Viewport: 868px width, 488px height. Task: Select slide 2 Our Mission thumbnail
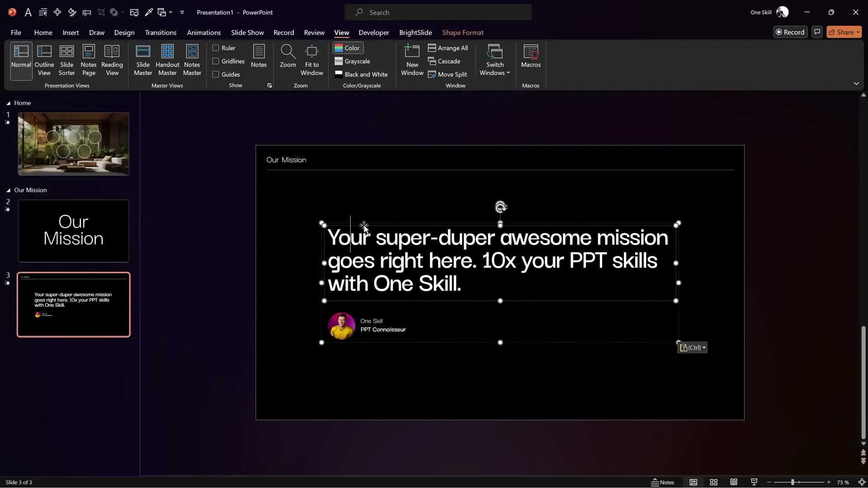coord(73,231)
